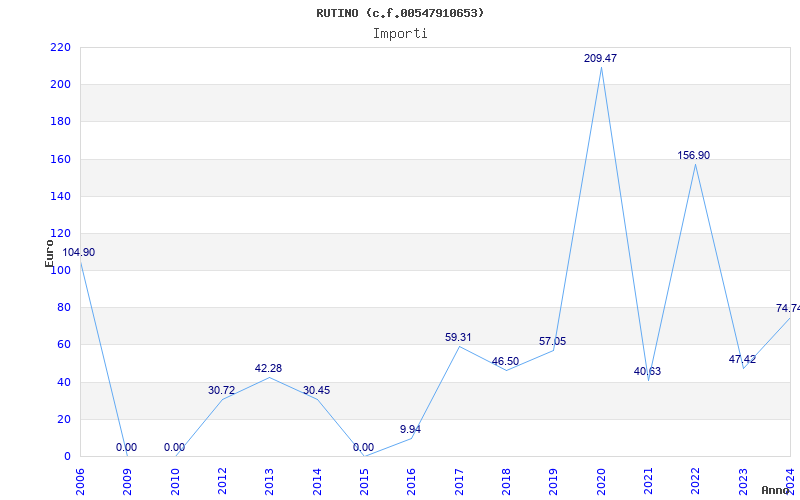Click the 120 y-axis tick label
800x500 pixels.
click(60, 234)
